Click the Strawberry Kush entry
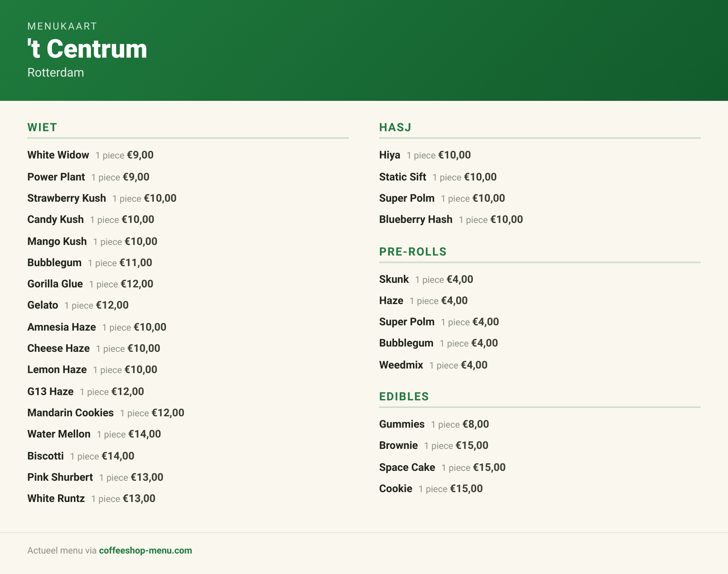Image resolution: width=728 pixels, height=574 pixels. pyautogui.click(x=102, y=198)
